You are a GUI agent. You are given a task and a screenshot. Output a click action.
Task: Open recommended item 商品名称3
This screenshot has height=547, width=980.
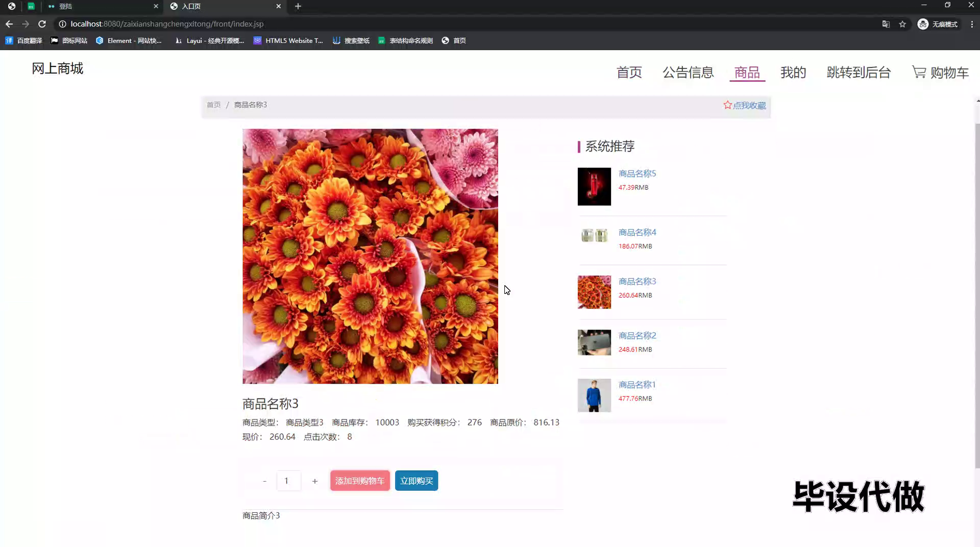point(637,281)
